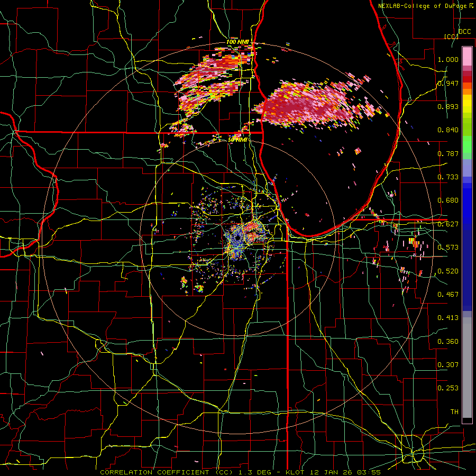Viewport: 476px width, 476px height.
Task: Select the 0.253 scale value
Action: pyautogui.click(x=448, y=388)
